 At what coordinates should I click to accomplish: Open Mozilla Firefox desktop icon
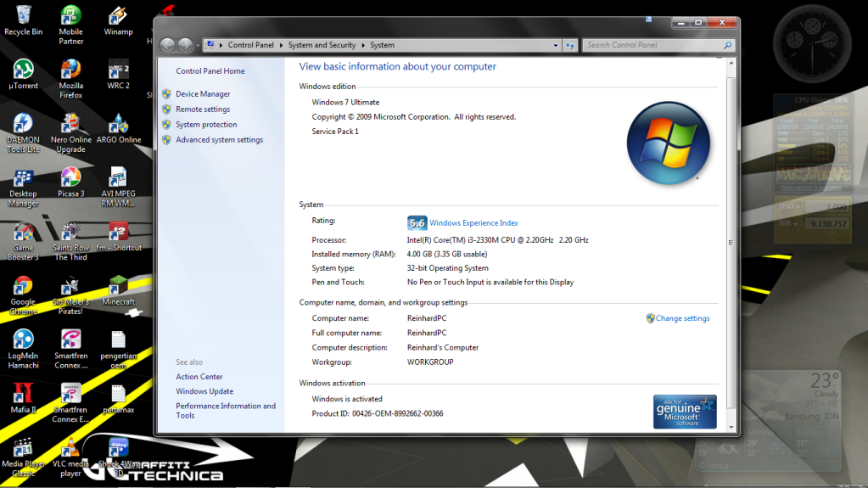point(71,79)
